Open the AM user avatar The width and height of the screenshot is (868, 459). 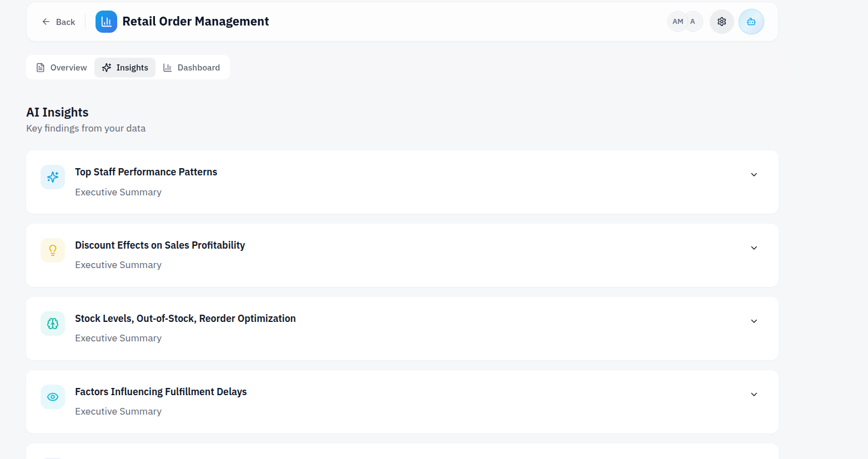point(676,21)
